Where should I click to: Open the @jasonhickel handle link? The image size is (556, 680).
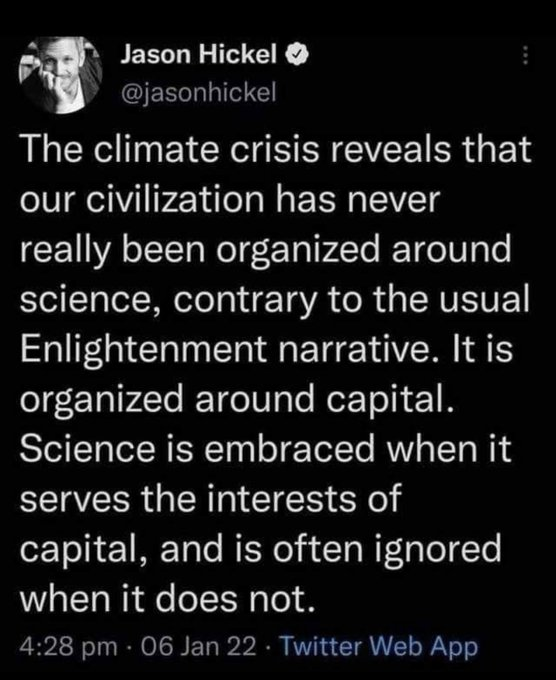click(198, 92)
